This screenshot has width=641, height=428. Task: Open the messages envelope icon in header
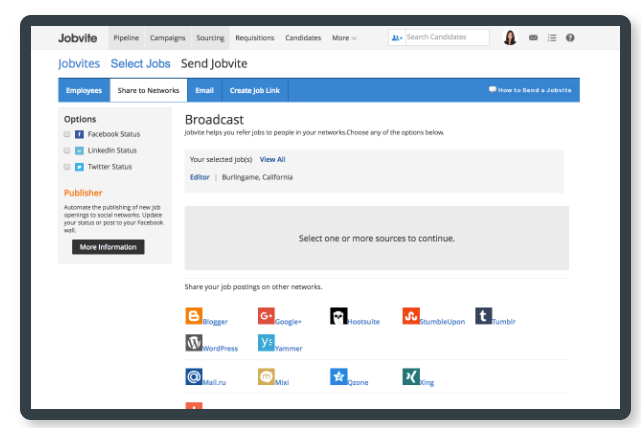533,38
